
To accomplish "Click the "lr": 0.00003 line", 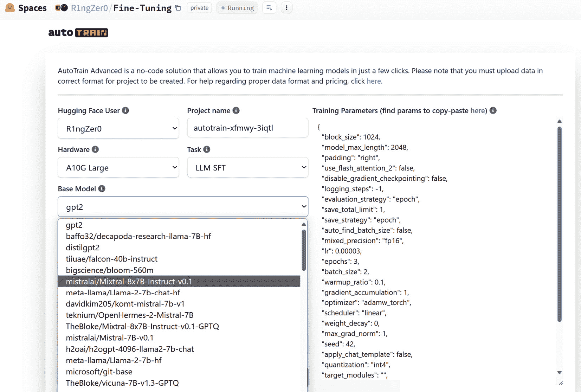I will point(342,251).
